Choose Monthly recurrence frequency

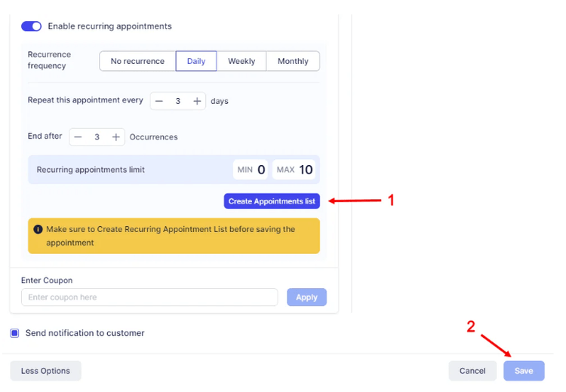point(293,61)
